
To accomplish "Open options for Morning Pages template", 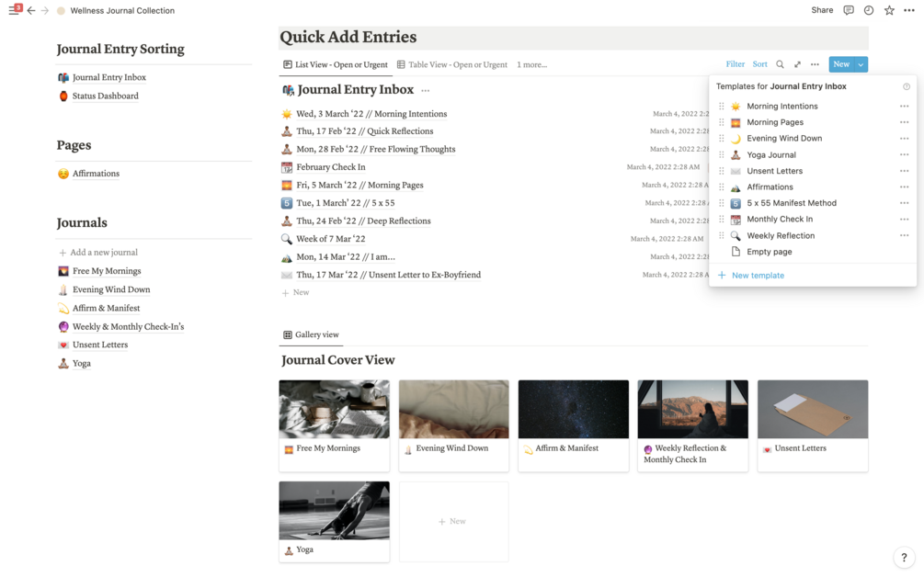I will click(x=904, y=122).
